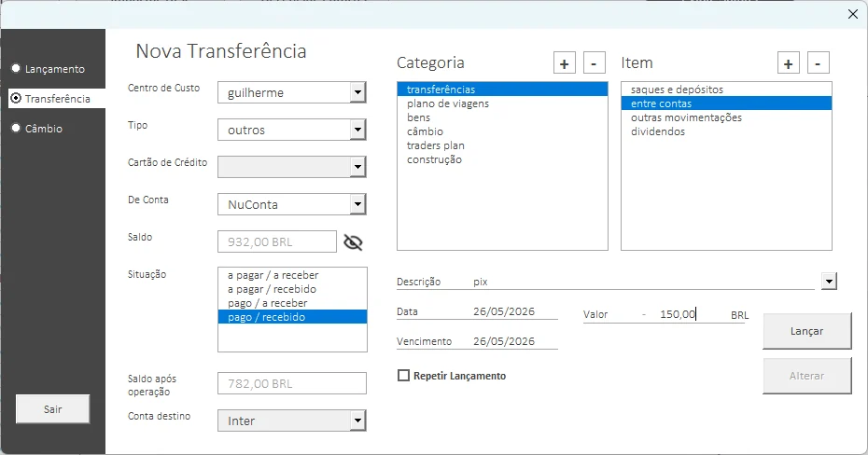Select 'a pagar / a receber' situation
The height and width of the screenshot is (455, 868).
click(292, 275)
